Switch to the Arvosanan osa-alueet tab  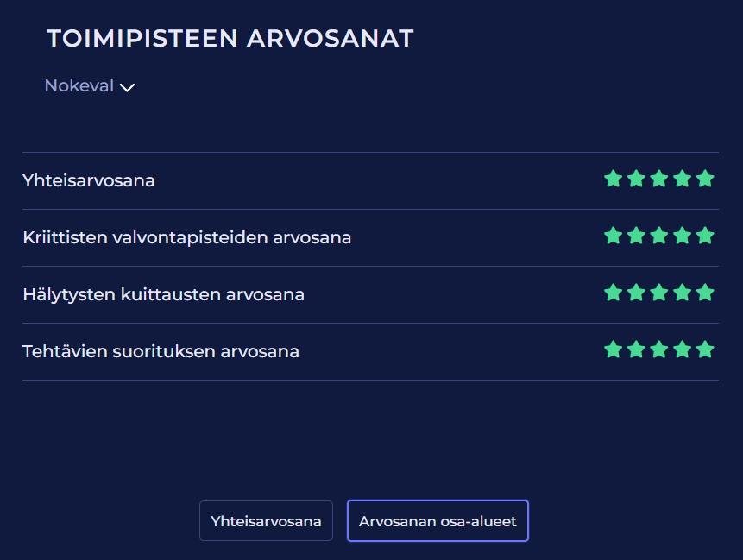[438, 521]
